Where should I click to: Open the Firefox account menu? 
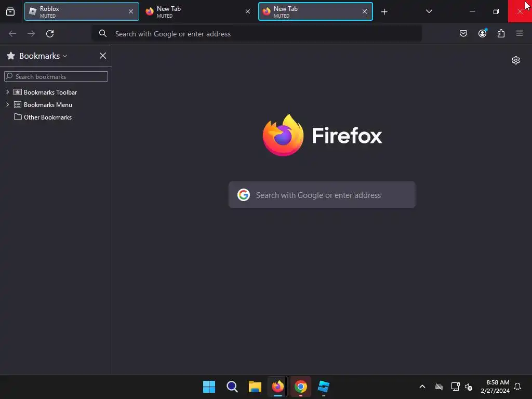(482, 33)
